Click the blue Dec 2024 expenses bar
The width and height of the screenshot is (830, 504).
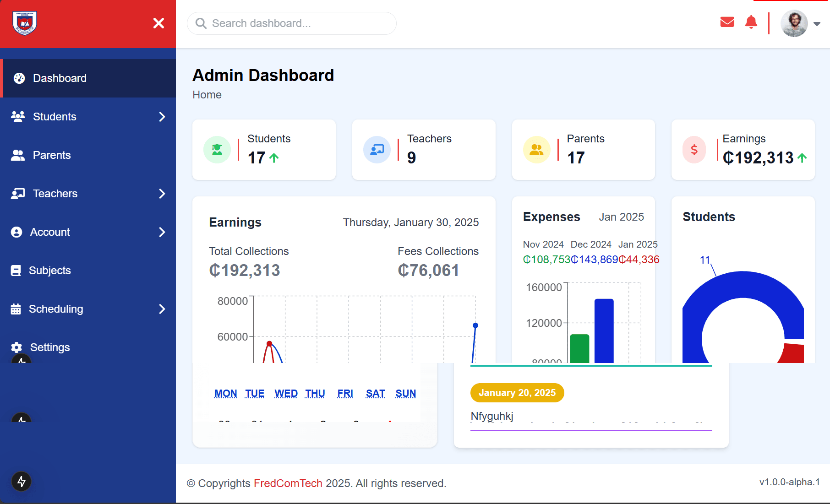[x=604, y=331]
